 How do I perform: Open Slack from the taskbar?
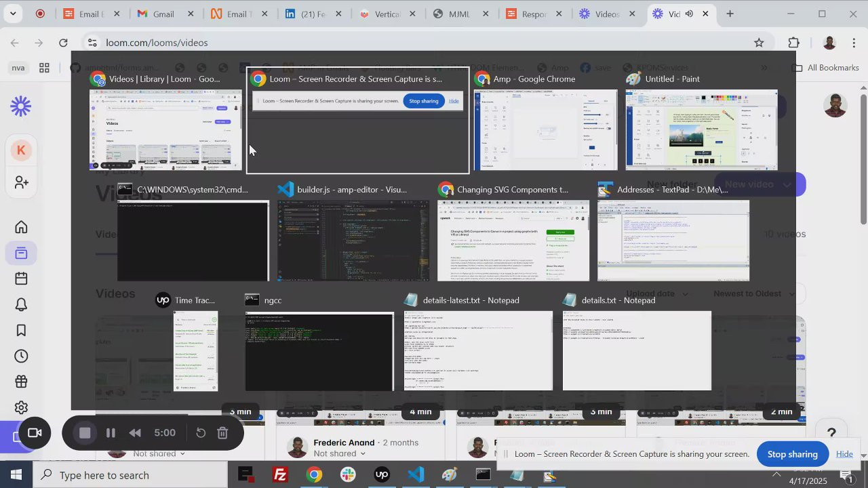pyautogui.click(x=348, y=475)
